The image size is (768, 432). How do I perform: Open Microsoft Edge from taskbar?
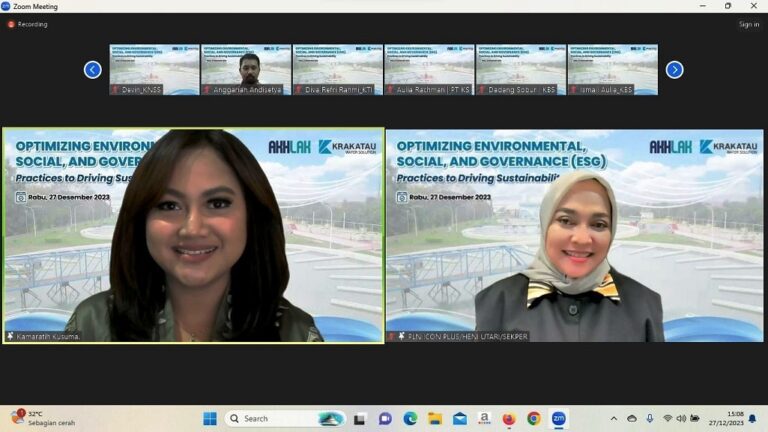coord(410,419)
